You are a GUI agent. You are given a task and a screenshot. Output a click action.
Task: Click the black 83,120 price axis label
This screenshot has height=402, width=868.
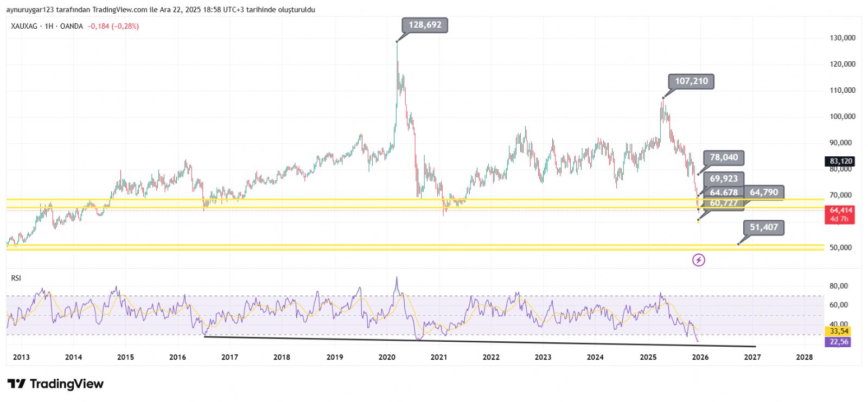[x=840, y=161]
